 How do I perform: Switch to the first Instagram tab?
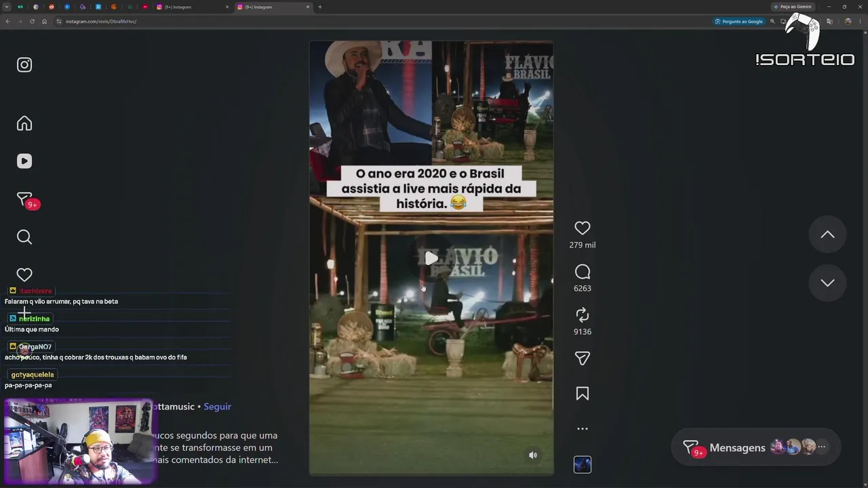pyautogui.click(x=193, y=7)
